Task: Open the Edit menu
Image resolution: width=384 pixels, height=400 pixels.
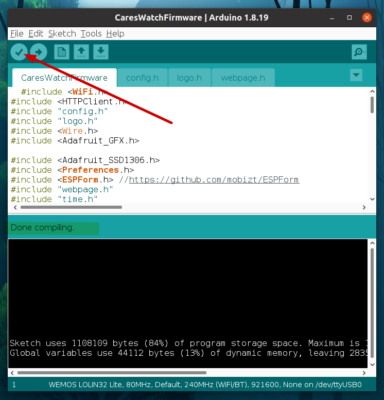Action: [36, 34]
